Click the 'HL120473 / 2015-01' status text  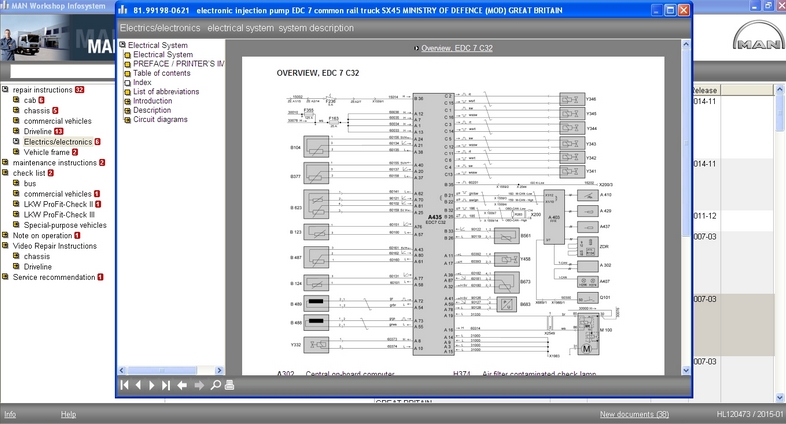tap(749, 414)
